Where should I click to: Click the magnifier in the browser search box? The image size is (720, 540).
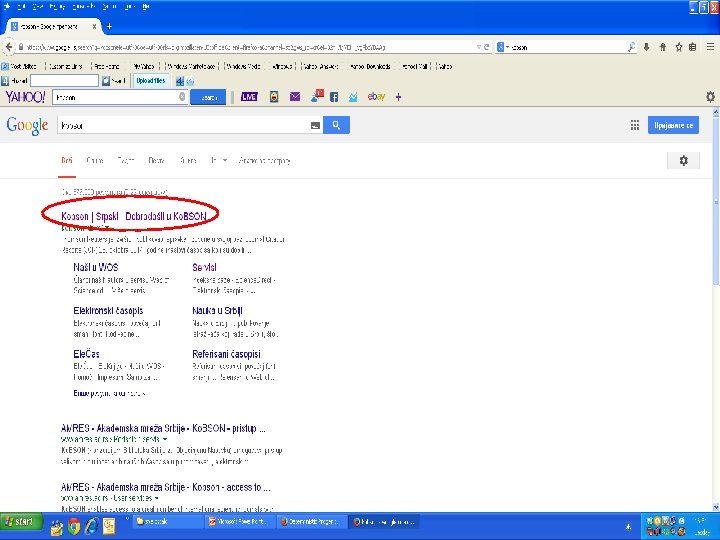coord(631,47)
